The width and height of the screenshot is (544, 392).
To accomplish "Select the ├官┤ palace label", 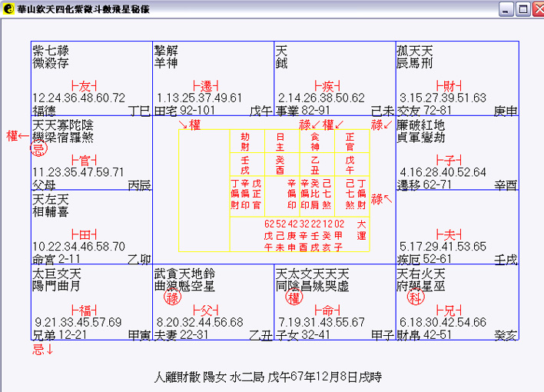I will coord(84,161).
